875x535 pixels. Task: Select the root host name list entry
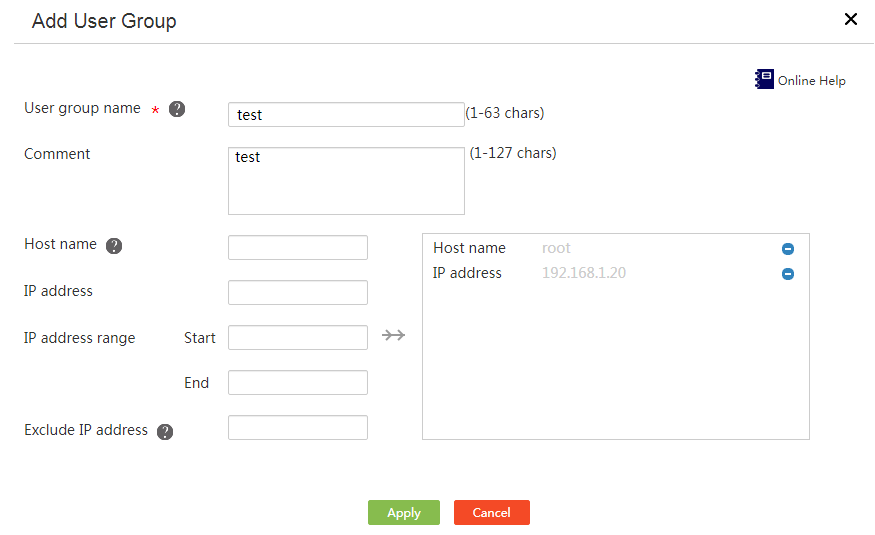pyautogui.click(x=556, y=248)
